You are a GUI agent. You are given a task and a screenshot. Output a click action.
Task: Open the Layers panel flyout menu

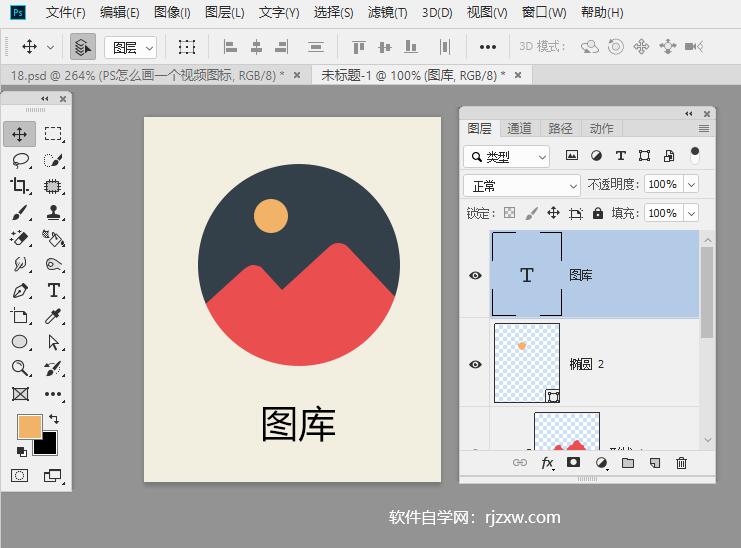tap(704, 128)
